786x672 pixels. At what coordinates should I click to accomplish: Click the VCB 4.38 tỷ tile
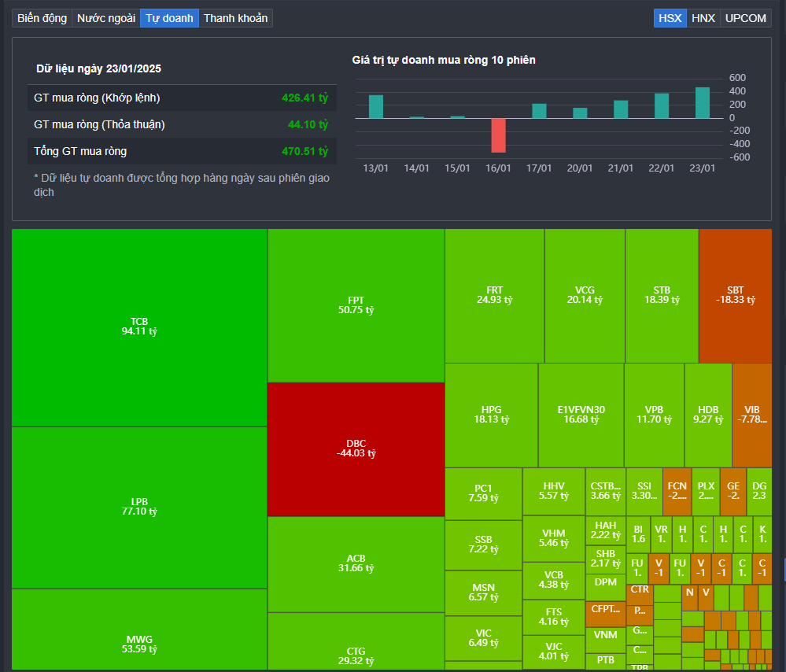pos(553,580)
